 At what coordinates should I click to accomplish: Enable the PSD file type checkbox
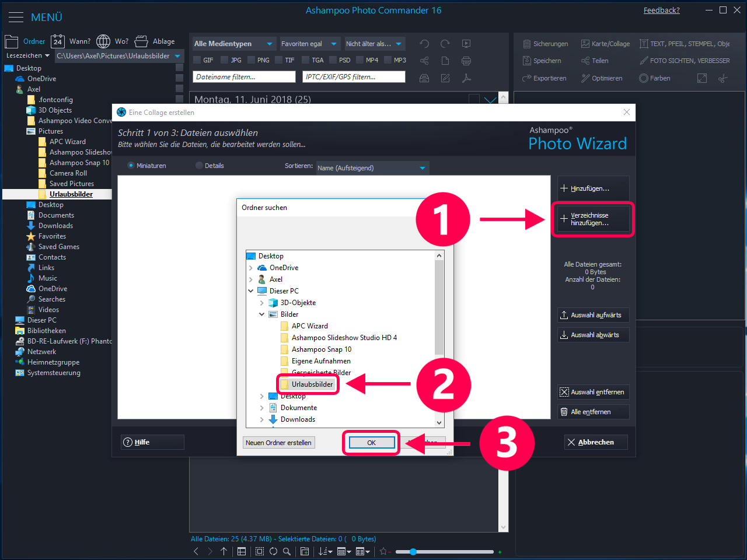(333, 60)
